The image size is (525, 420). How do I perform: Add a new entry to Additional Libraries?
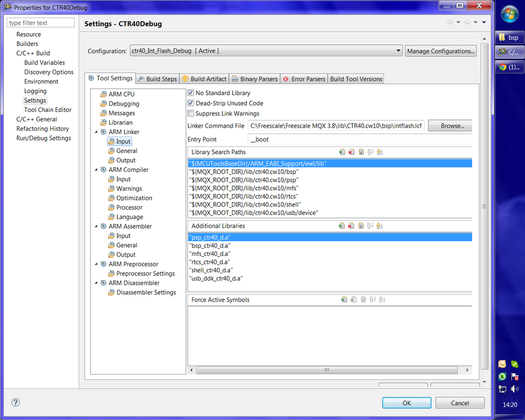point(342,226)
